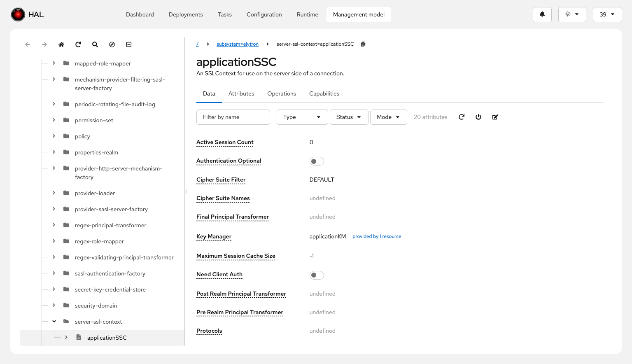
Task: Select the provider-http-server-mechanism-factory tree item
Action: tap(119, 173)
